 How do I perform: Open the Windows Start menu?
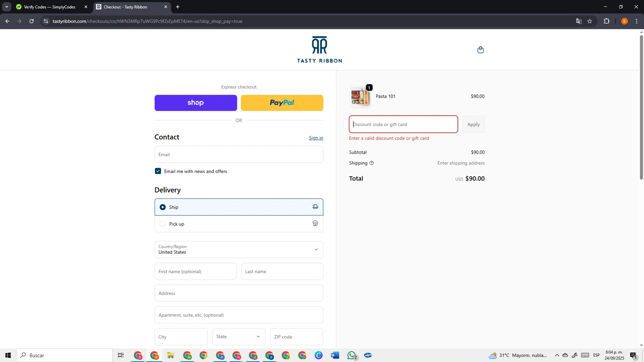(x=8, y=355)
